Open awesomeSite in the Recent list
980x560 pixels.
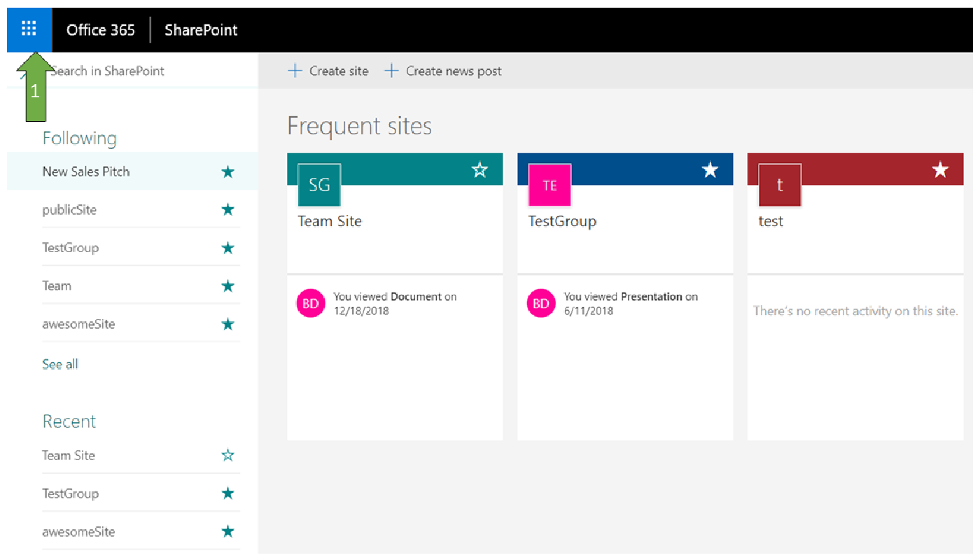78,531
